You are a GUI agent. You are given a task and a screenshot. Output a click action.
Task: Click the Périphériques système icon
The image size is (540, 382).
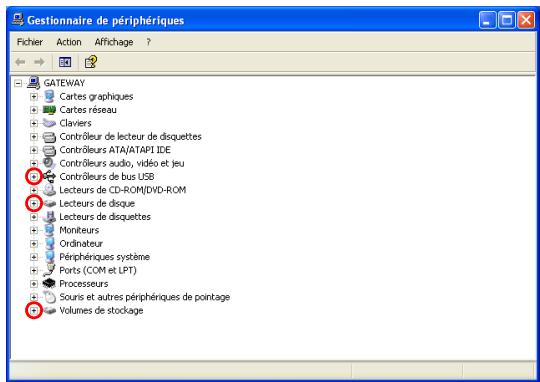[50, 257]
